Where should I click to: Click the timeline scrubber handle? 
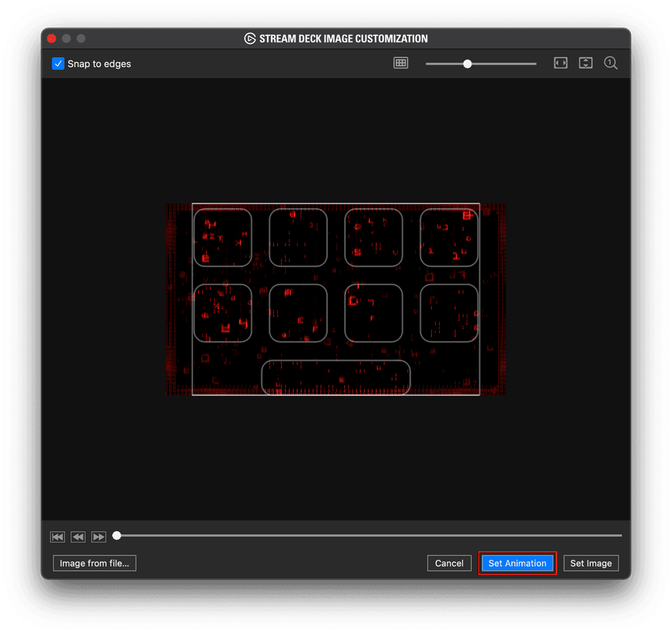117,536
